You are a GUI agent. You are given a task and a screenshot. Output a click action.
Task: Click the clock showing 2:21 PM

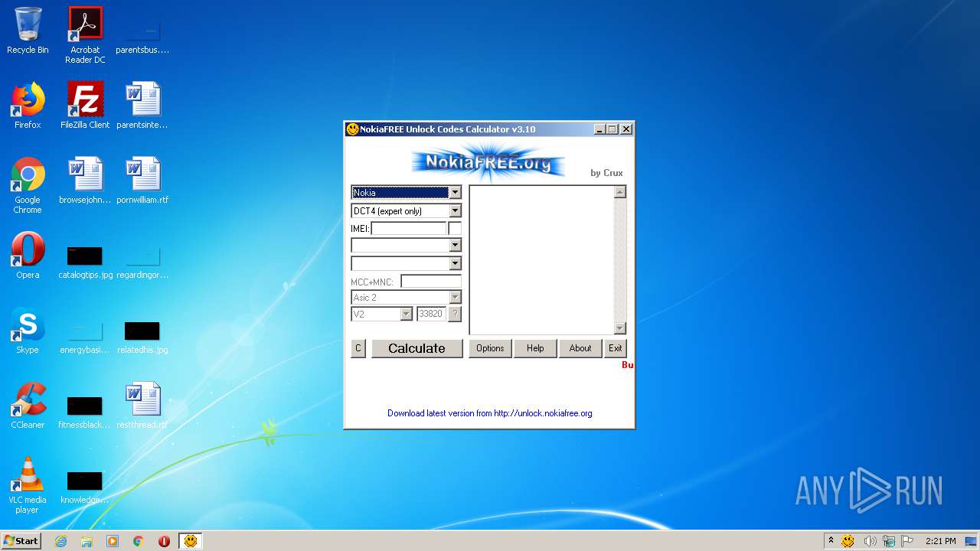[940, 541]
